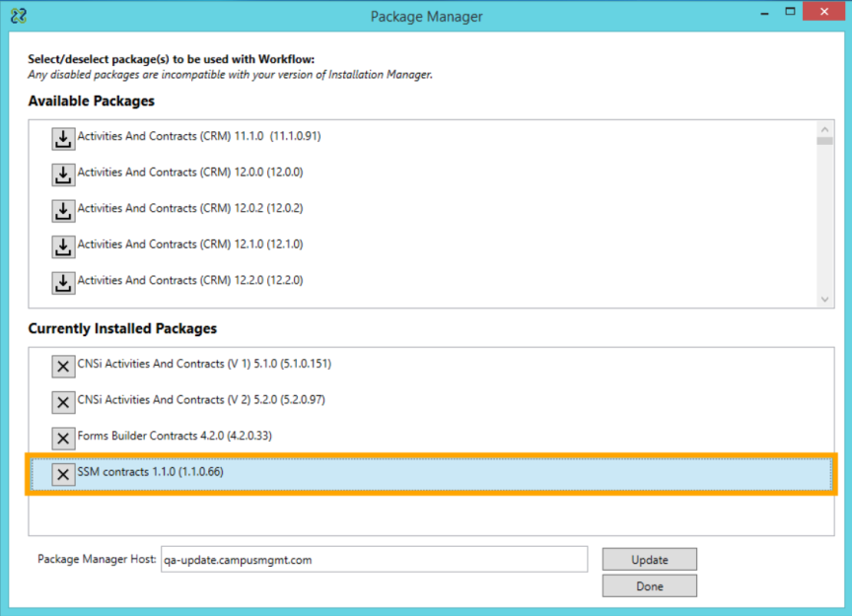Download the CRM 12.2.0 package

[x=63, y=283]
